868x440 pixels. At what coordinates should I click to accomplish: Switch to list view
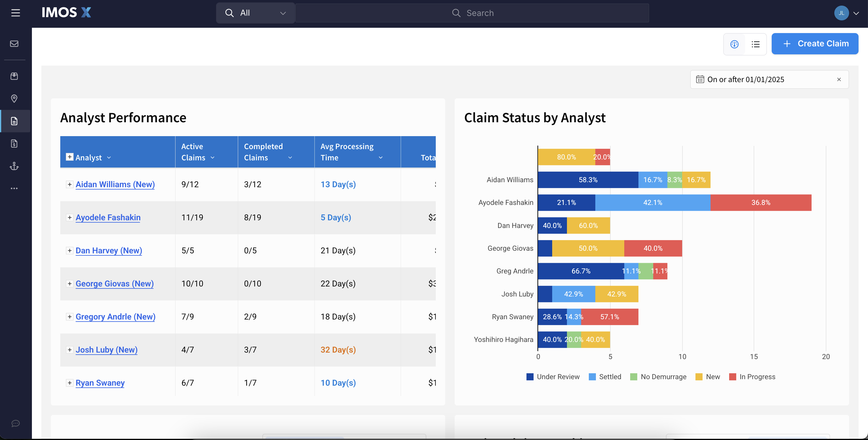click(x=755, y=44)
